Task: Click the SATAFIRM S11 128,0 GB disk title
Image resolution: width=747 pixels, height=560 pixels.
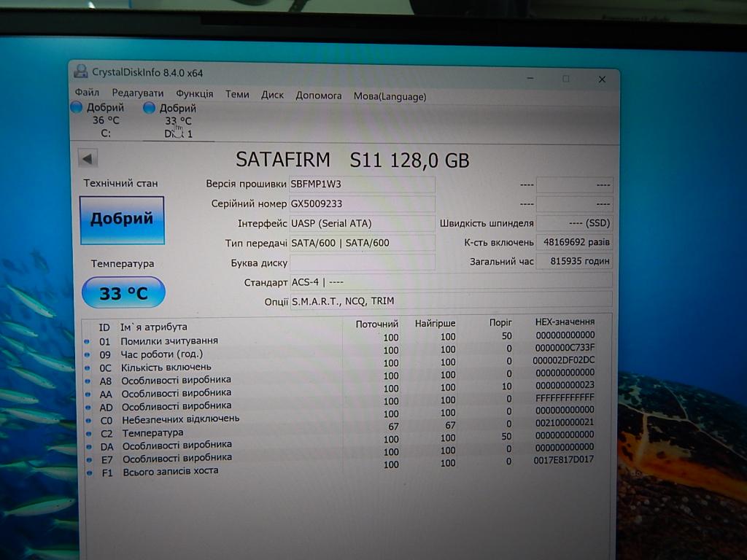Action: pos(352,160)
